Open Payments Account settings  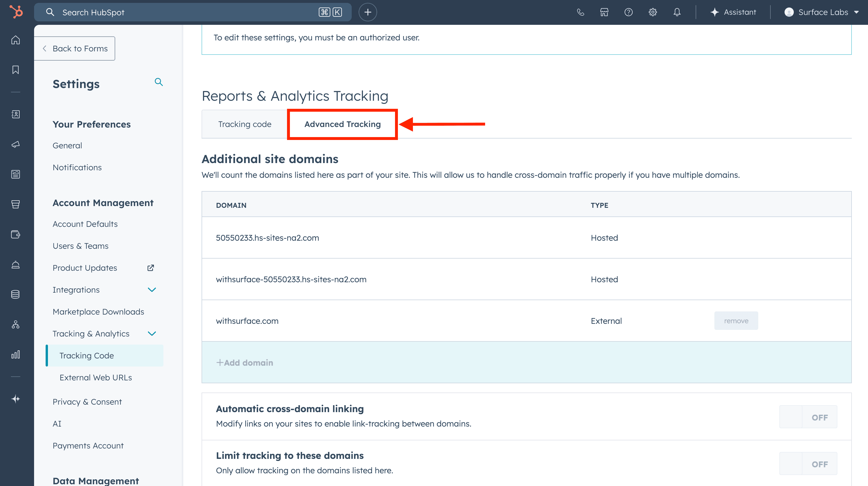click(88, 445)
